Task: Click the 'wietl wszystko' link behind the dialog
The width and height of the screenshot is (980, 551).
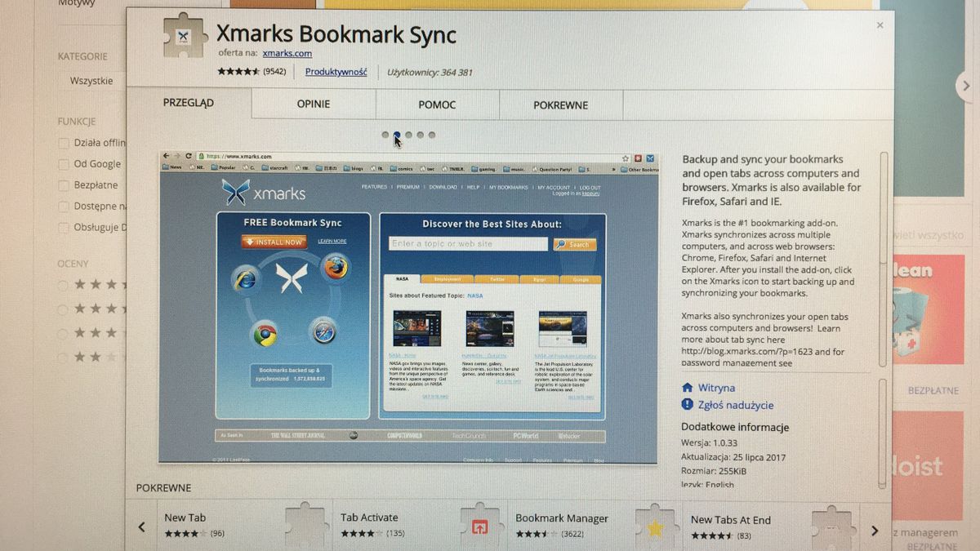Action: click(x=929, y=235)
